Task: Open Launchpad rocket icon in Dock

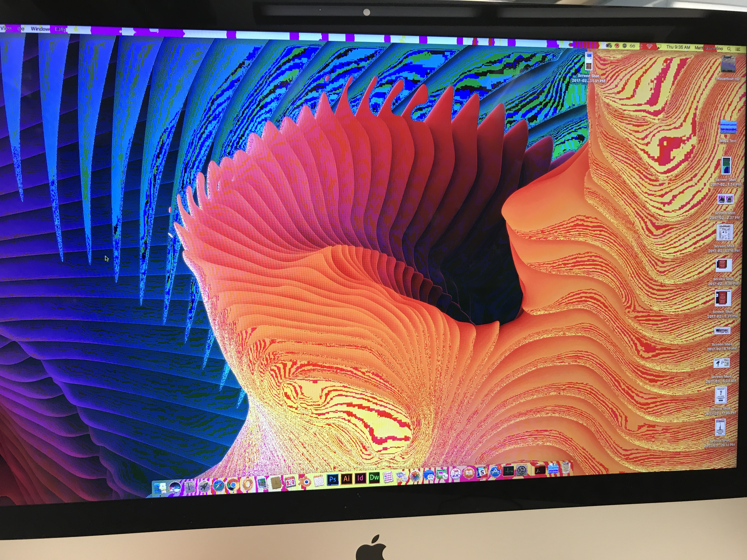Action: [x=204, y=486]
